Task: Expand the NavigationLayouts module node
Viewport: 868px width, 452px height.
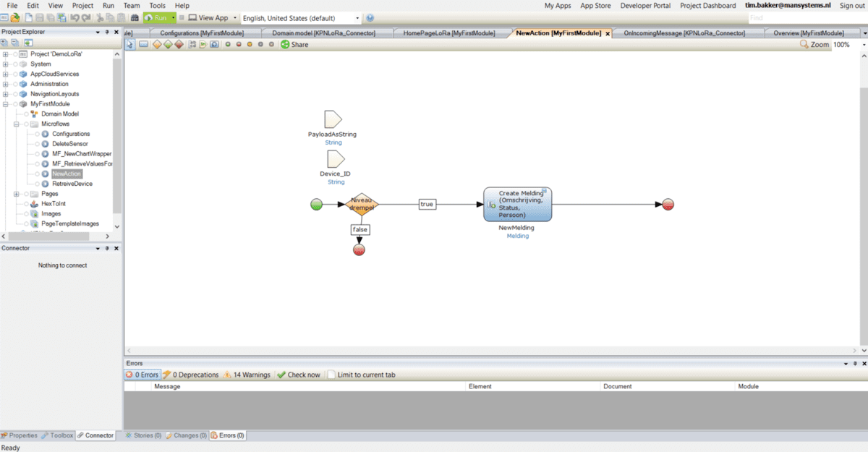Action: [x=6, y=94]
